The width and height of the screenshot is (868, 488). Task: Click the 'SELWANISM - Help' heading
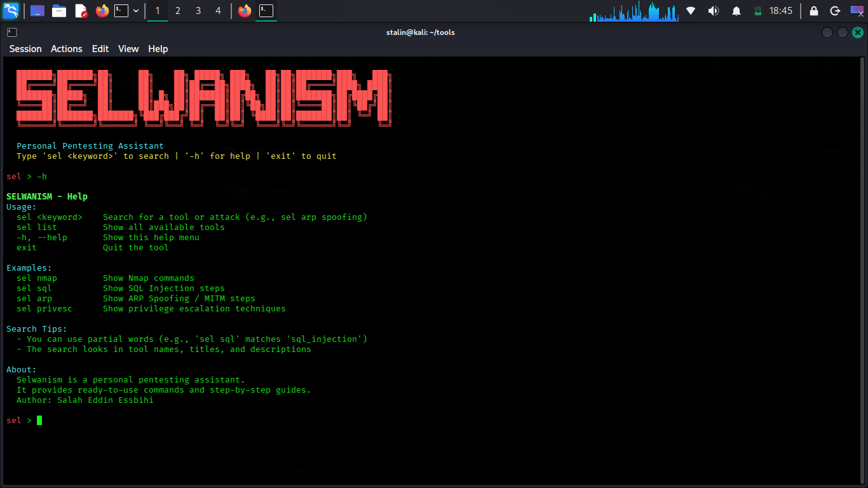pyautogui.click(x=47, y=197)
